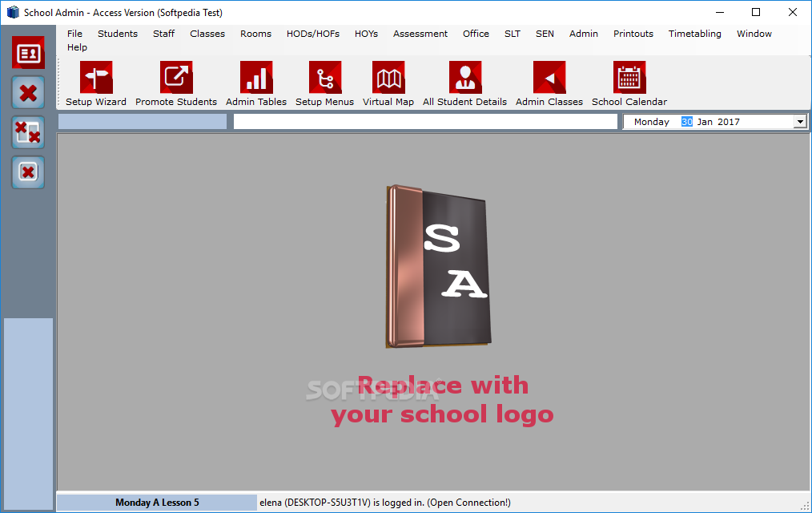Open the HODs/HOFs menu

(x=313, y=34)
